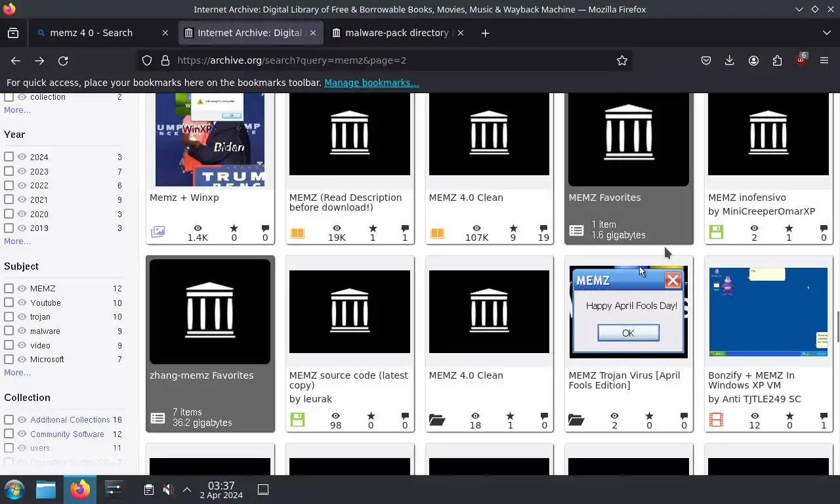This screenshot has height=504, width=840.
Task: Open Additional Collections link
Action: pos(70,419)
